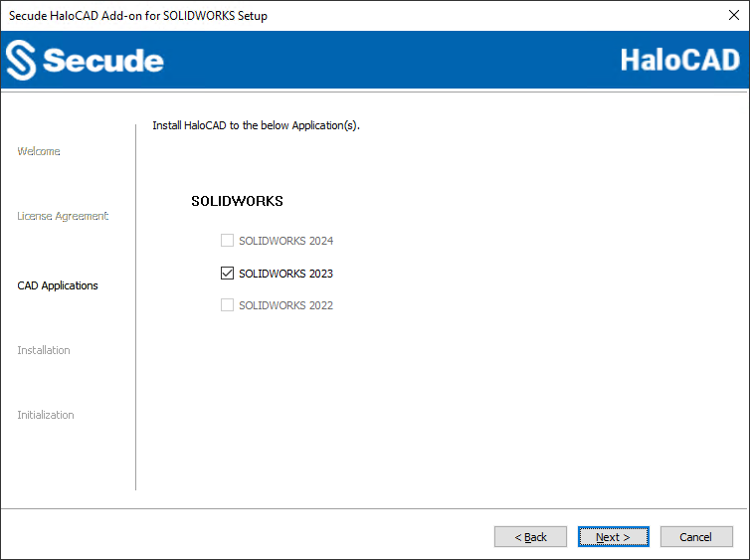Go to the Initialization step

coord(46,415)
